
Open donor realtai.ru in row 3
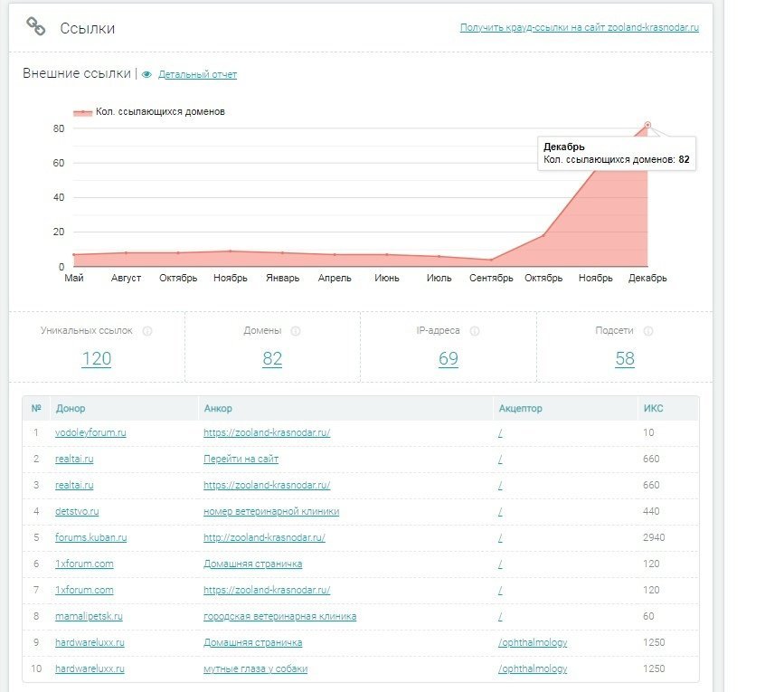pyautogui.click(x=74, y=485)
